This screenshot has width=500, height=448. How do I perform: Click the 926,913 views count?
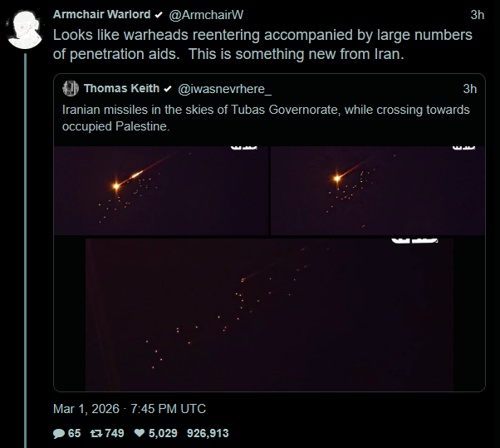click(208, 433)
